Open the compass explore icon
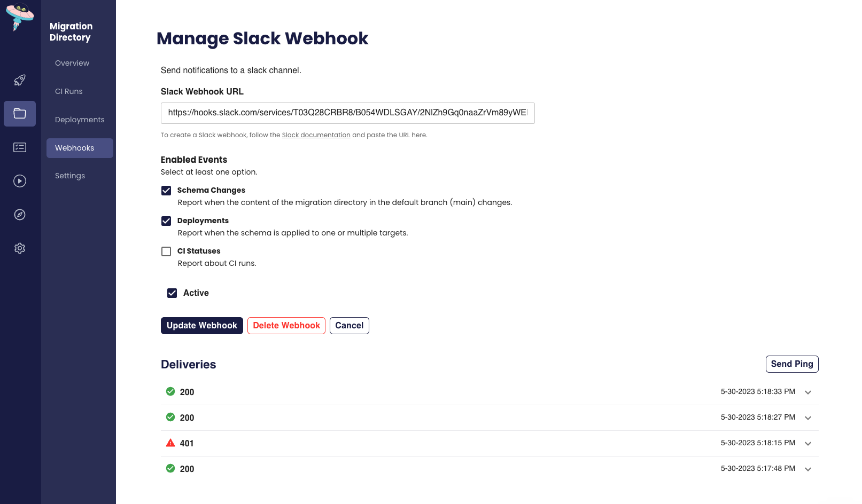Screen dimensions: 862x504 point(20,215)
